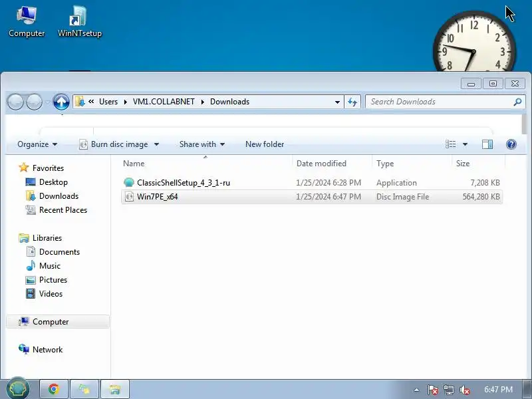Open Desktop under Favorites
Screen dimensions: 532x399
tap(53, 182)
